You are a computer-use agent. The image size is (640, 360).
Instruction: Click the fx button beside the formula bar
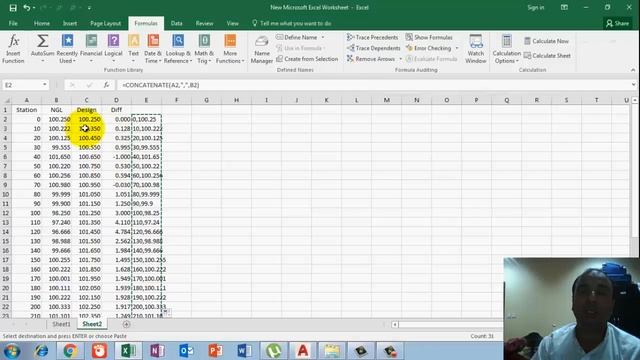click(x=106, y=85)
